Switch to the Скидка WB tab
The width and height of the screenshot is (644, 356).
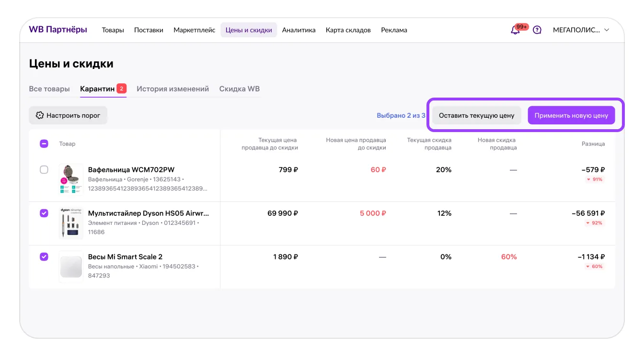click(240, 89)
